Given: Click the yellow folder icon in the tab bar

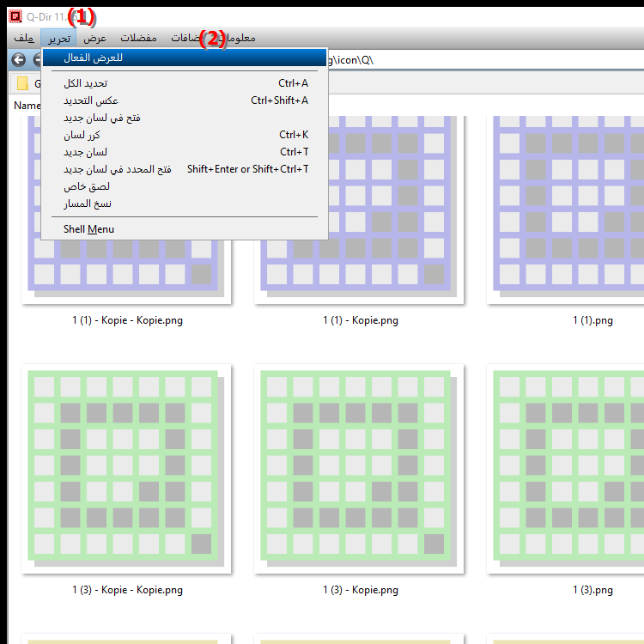Looking at the screenshot, I should (x=22, y=83).
